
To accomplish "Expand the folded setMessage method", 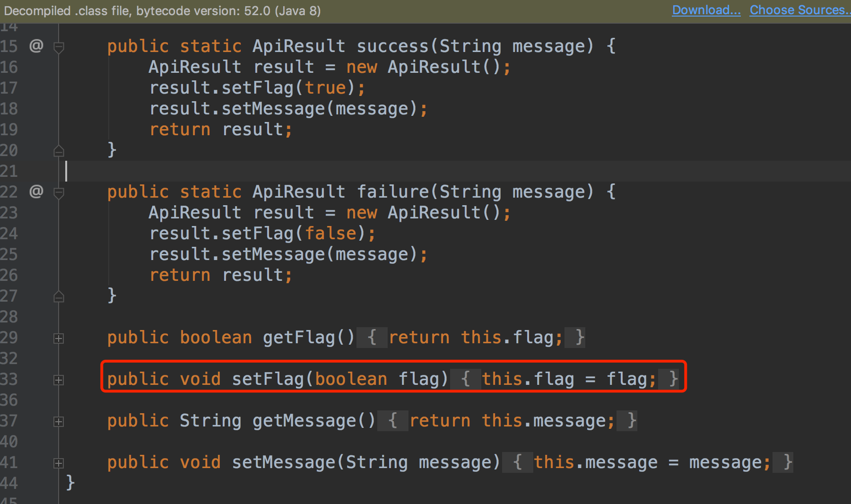I will 59,463.
